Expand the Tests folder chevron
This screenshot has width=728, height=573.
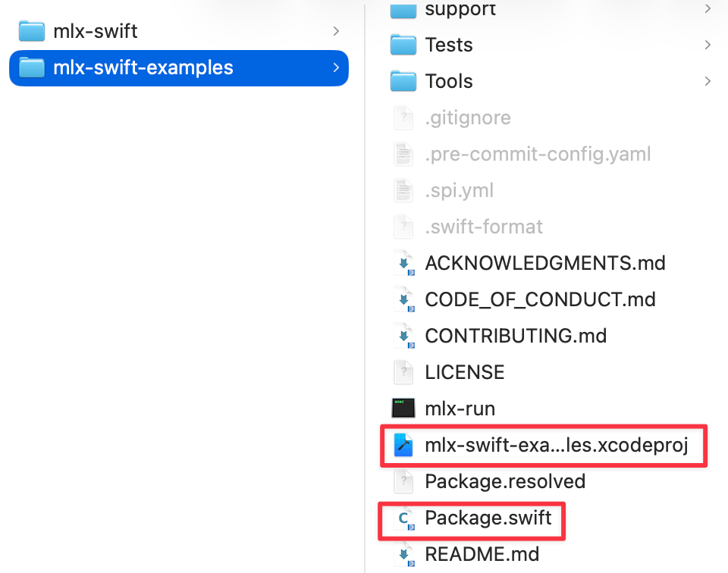(708, 45)
